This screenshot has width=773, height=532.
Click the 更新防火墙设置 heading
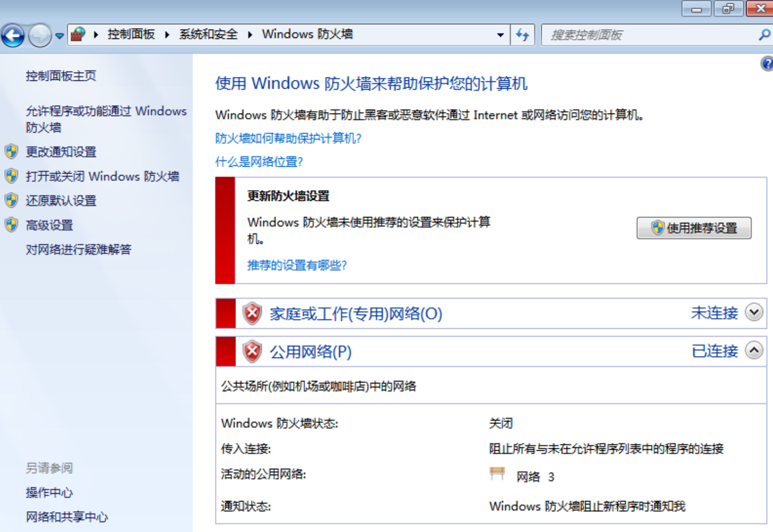(x=289, y=196)
